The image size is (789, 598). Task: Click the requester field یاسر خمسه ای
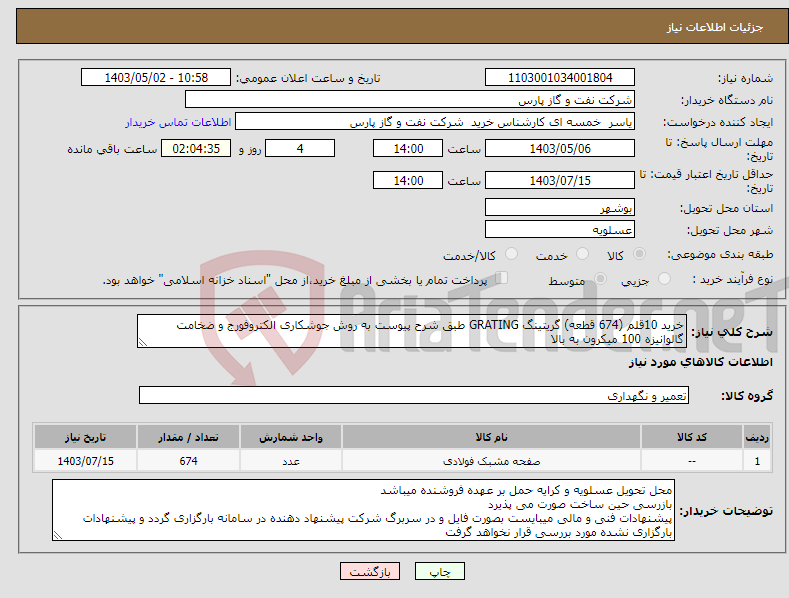(x=435, y=122)
